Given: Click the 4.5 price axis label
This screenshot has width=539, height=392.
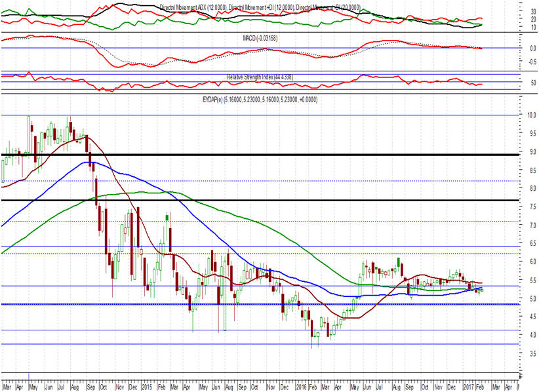Looking at the screenshot, I should (x=532, y=317).
